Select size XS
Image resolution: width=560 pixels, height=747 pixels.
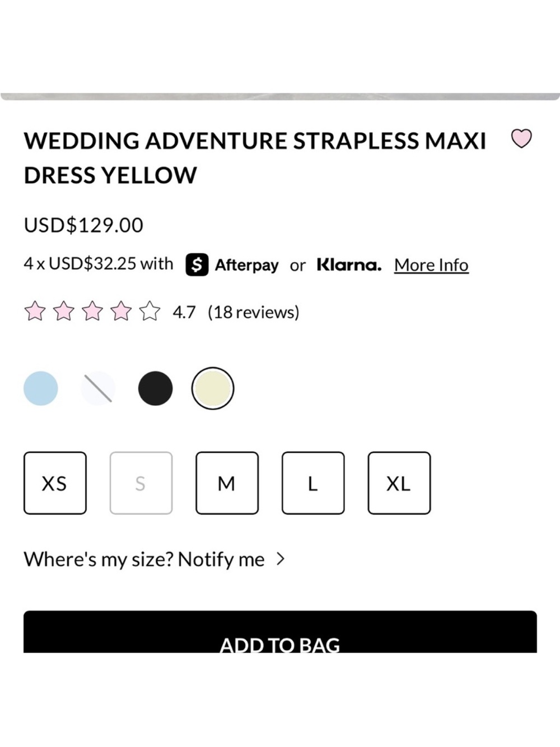click(x=55, y=483)
